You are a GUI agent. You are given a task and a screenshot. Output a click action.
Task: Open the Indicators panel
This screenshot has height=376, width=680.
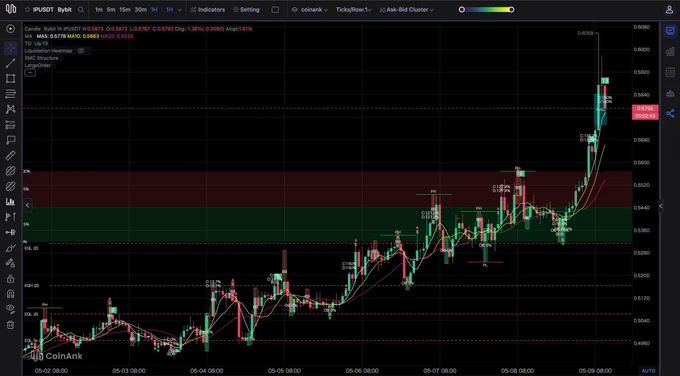(x=208, y=10)
